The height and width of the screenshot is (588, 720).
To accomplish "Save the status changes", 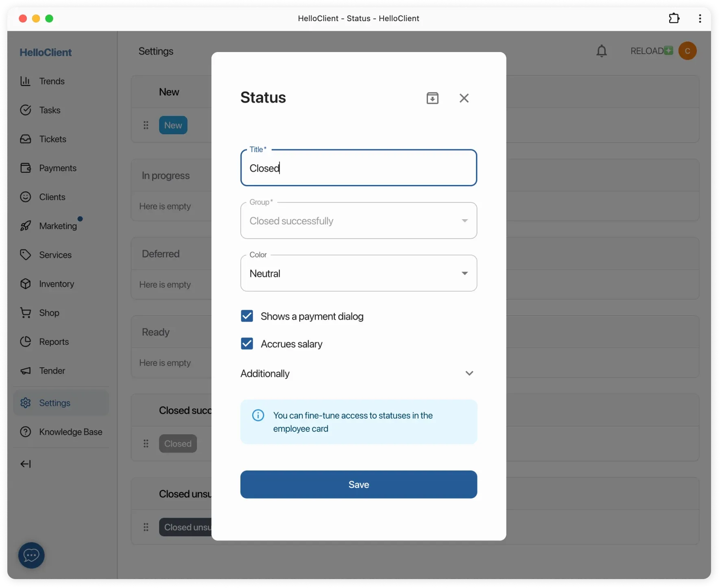I will (358, 484).
